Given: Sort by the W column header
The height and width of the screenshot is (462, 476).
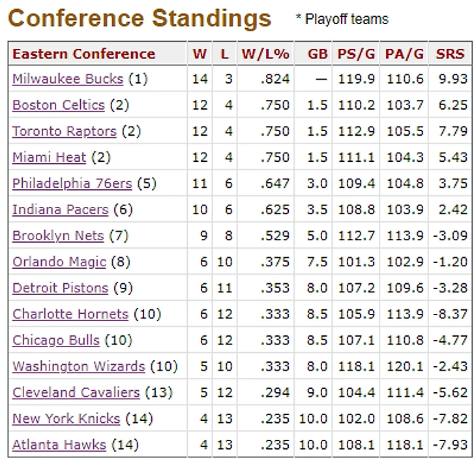Looking at the screenshot, I should click(200, 54).
